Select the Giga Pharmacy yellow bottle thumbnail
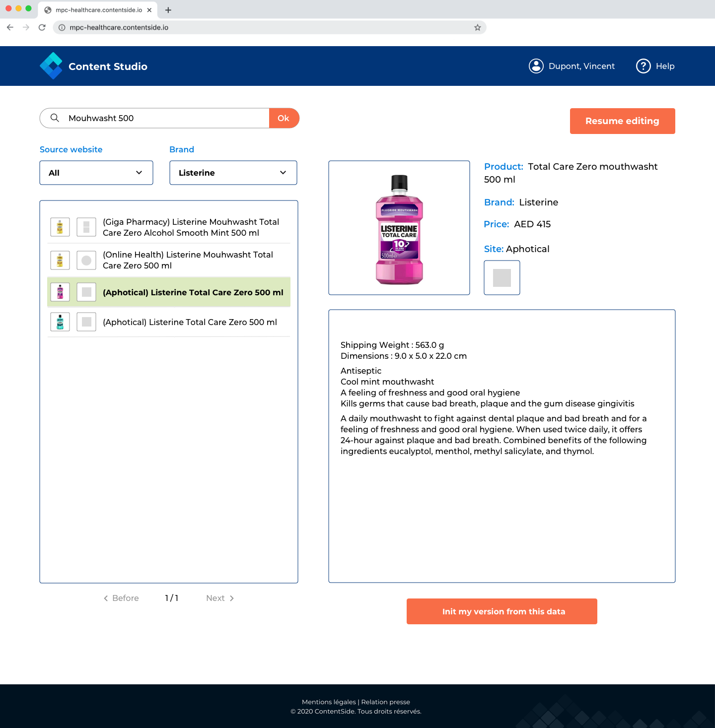Screen dimensions: 715x728 pos(60,227)
